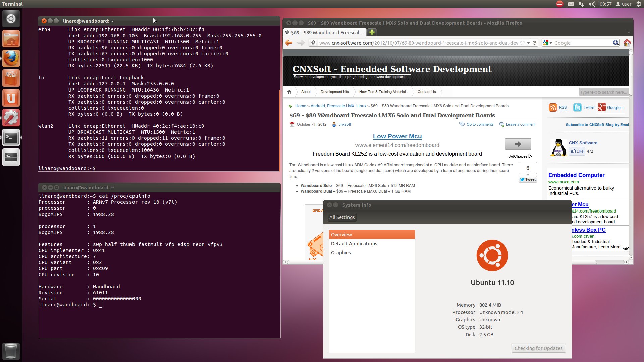This screenshot has height=362, width=644.
Task: Click the CNX Software Facebook page link
Action: pos(583,143)
